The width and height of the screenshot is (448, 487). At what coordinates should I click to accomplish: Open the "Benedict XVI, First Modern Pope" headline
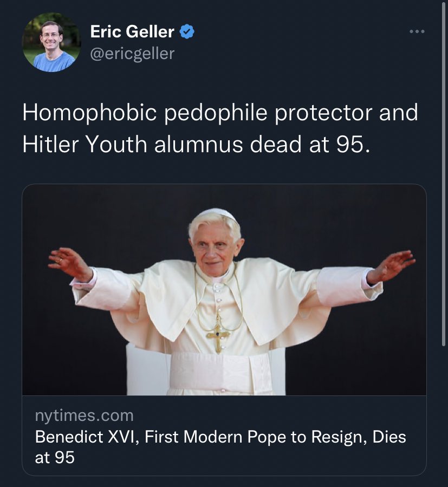pyautogui.click(x=220, y=437)
